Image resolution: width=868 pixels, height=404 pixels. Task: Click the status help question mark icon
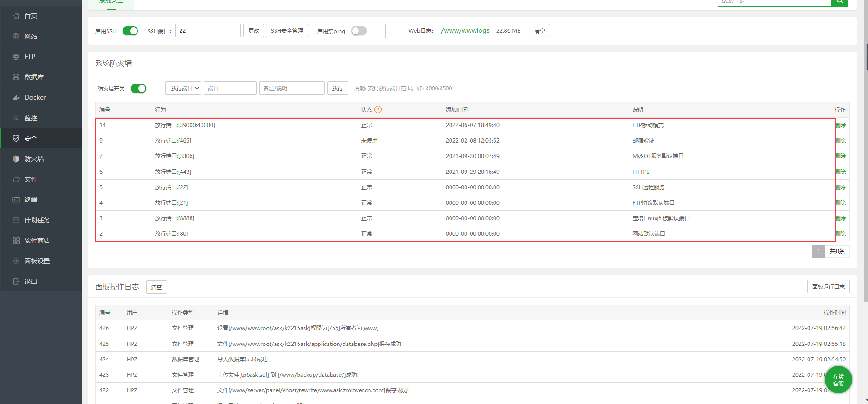pyautogui.click(x=378, y=109)
